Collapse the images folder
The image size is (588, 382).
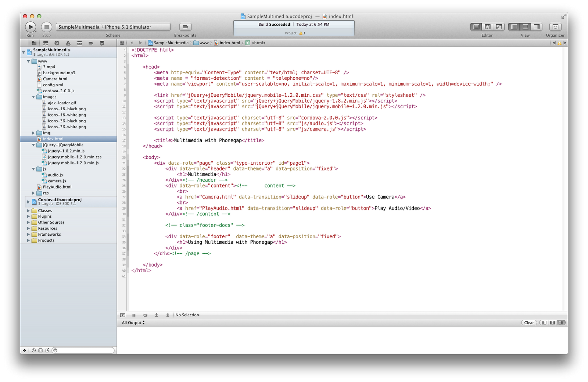click(x=33, y=97)
